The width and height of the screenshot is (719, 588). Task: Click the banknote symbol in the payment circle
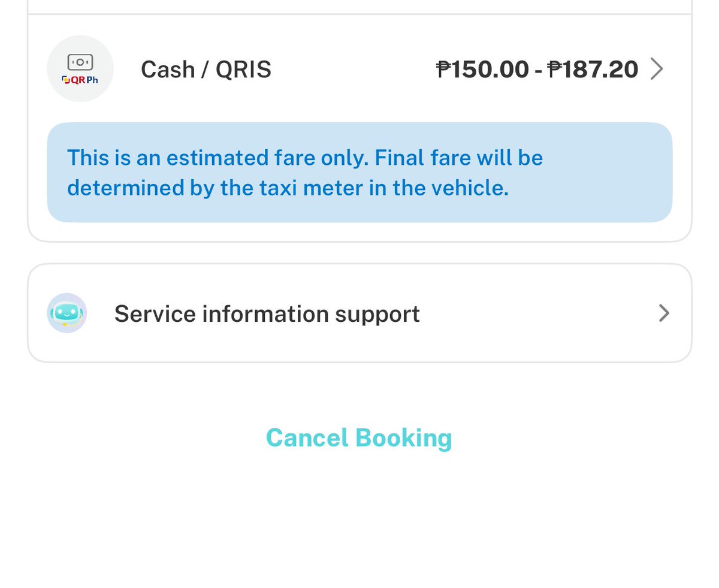pyautogui.click(x=80, y=62)
